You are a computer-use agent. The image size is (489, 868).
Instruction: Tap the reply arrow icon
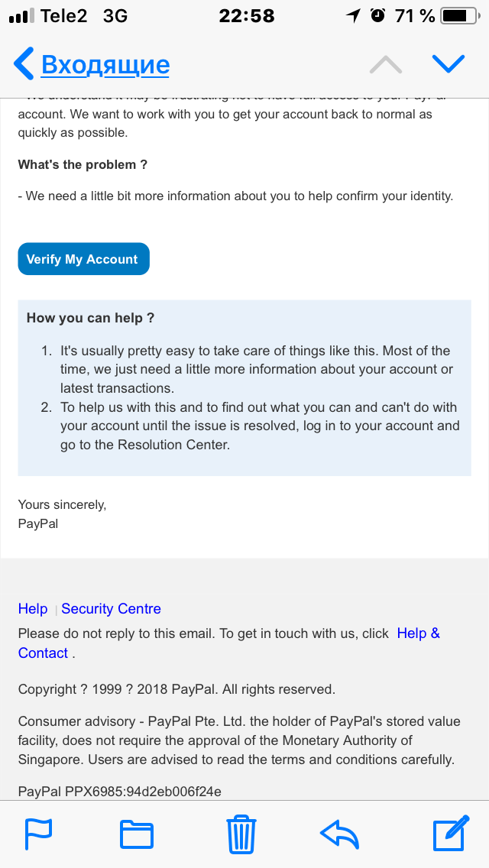pyautogui.click(x=339, y=834)
